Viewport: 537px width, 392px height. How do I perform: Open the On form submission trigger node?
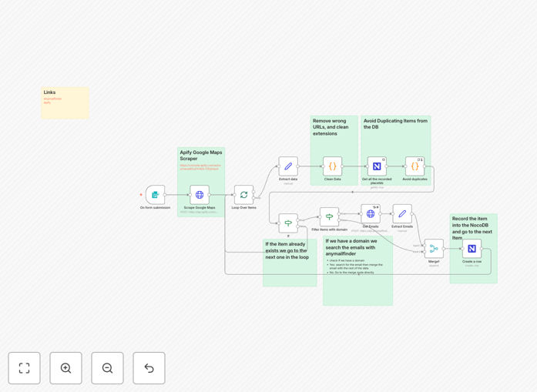point(155,195)
